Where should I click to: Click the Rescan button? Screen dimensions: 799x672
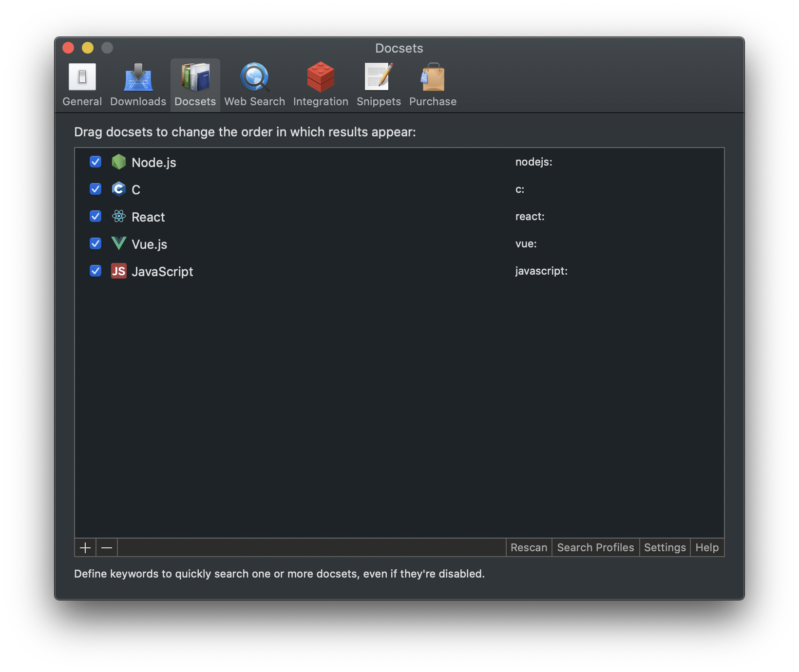tap(529, 548)
